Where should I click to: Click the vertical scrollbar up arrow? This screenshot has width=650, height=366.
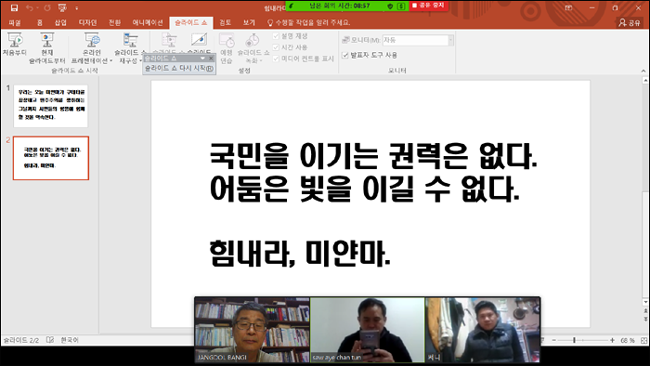pyautogui.click(x=645, y=81)
